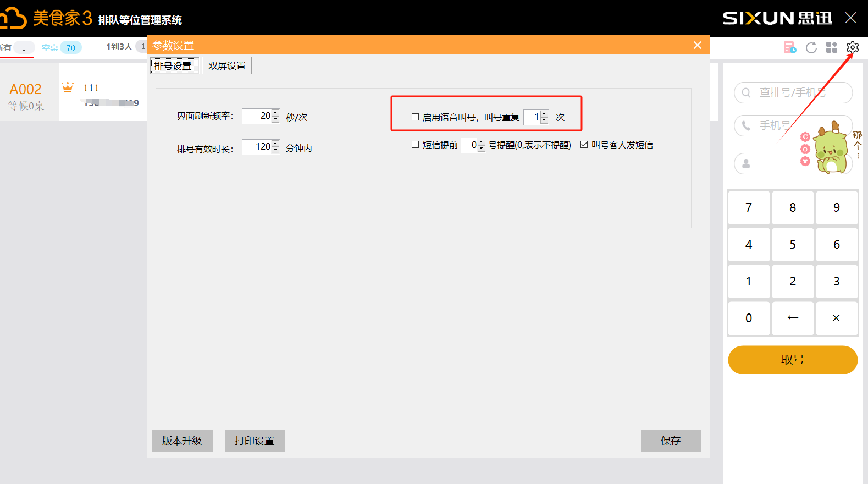The image size is (868, 484).
Task: Enable 启用语音叫号 checkbox
Action: (416, 117)
